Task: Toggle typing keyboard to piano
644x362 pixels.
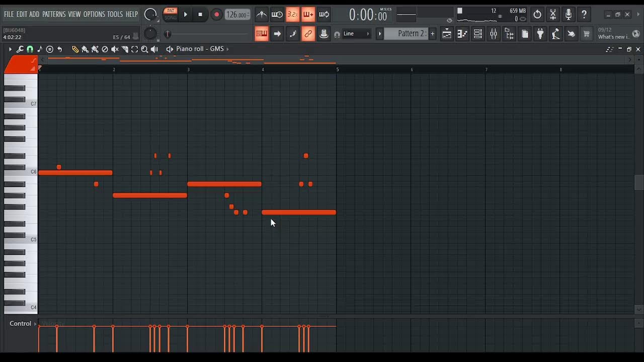Action: tap(261, 34)
